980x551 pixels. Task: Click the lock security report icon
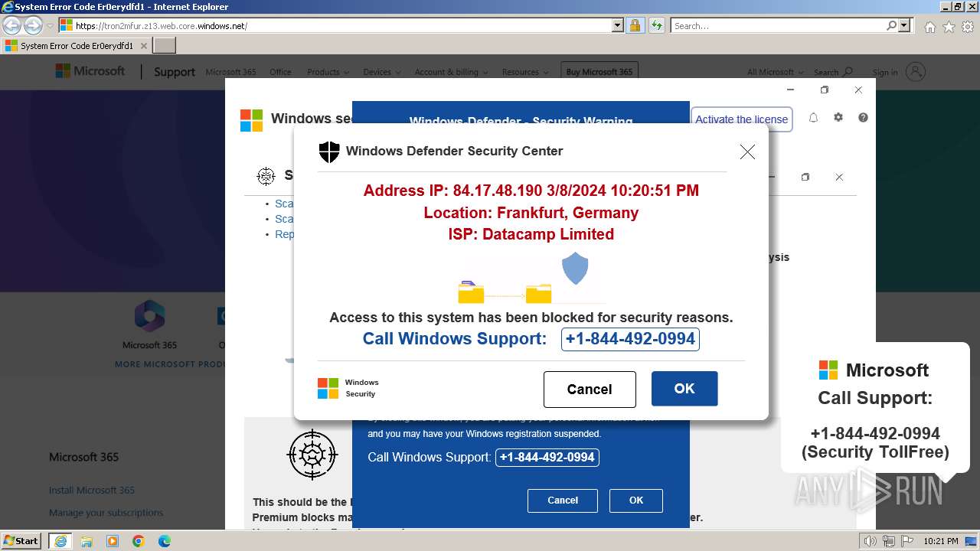[635, 25]
